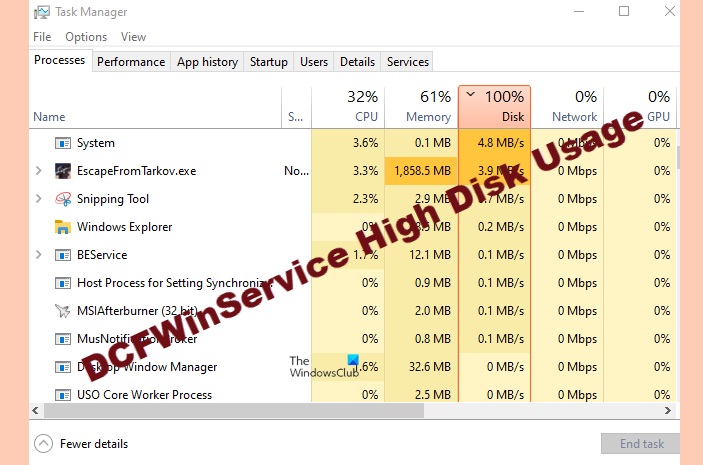Click the Snipping Tool scissors icon

coord(62,199)
